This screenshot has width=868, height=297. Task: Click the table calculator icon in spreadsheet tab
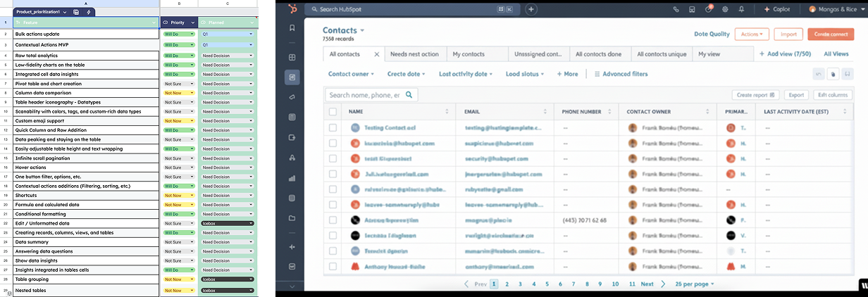pos(76,12)
